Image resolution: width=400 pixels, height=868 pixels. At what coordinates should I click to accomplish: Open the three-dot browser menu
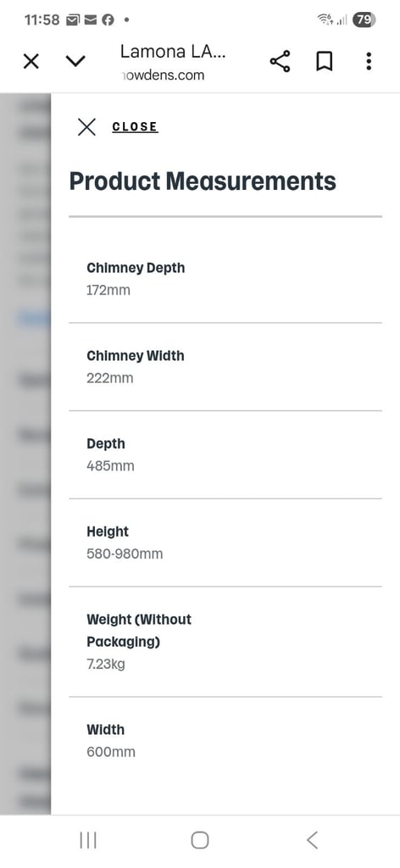(x=369, y=61)
